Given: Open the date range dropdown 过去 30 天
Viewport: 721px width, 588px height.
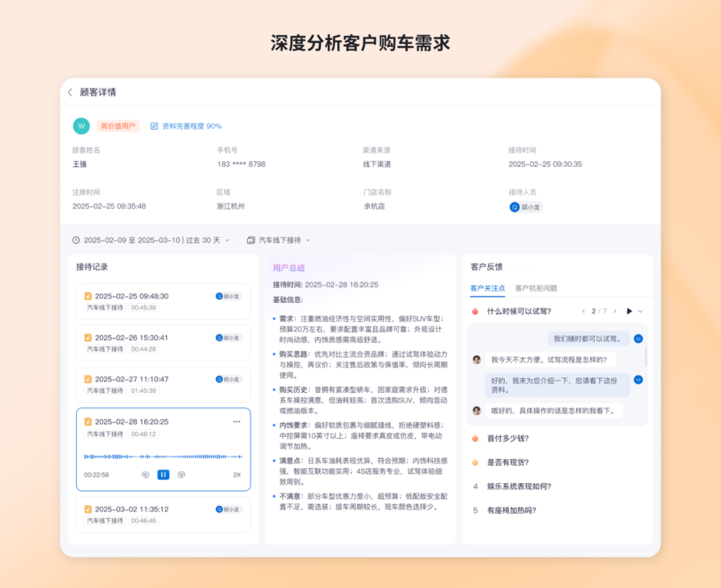Looking at the screenshot, I should pos(151,240).
